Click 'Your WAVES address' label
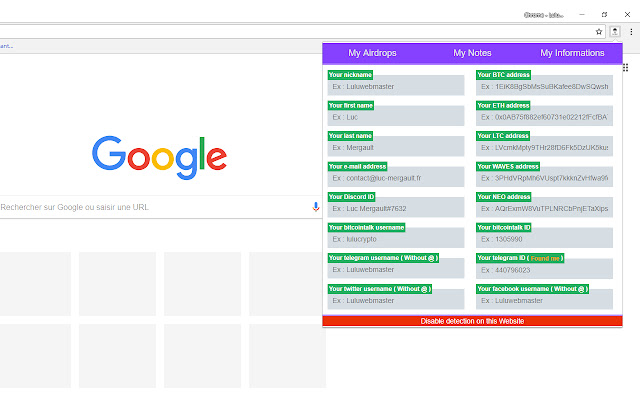640x400 pixels. (508, 167)
